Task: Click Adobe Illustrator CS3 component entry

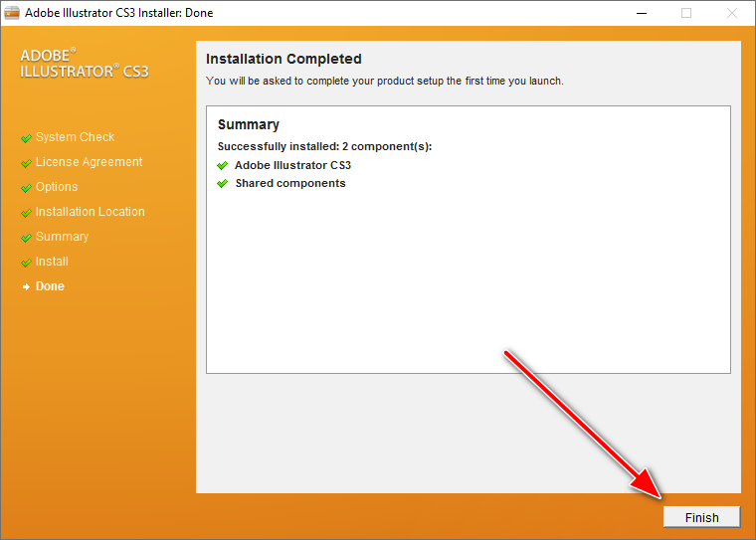Action: click(292, 165)
